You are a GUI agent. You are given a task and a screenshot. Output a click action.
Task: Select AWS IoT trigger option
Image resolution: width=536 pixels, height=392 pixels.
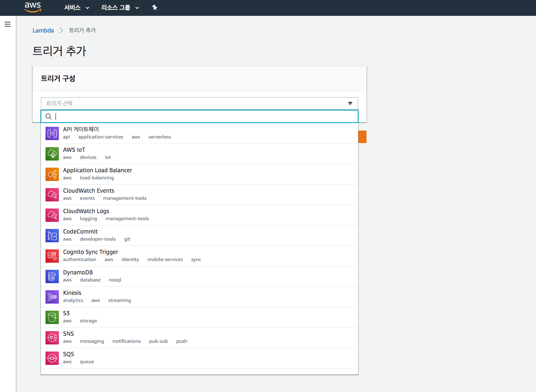pos(200,154)
